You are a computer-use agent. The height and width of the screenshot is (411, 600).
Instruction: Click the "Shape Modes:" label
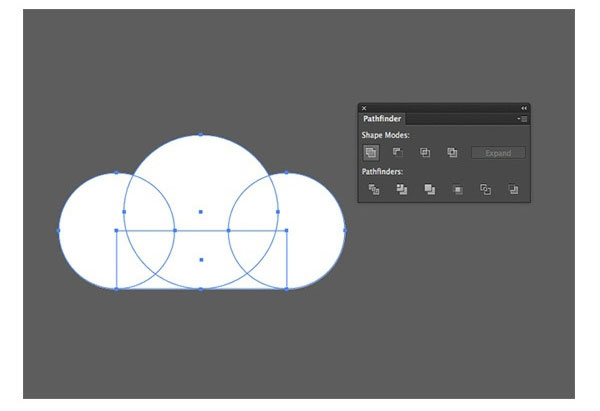(x=385, y=135)
